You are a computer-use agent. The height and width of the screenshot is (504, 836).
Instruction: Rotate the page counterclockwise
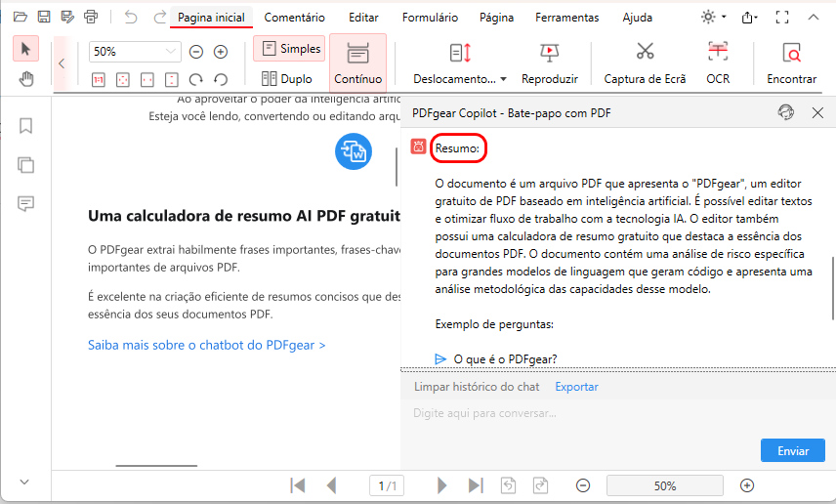pyautogui.click(x=221, y=80)
